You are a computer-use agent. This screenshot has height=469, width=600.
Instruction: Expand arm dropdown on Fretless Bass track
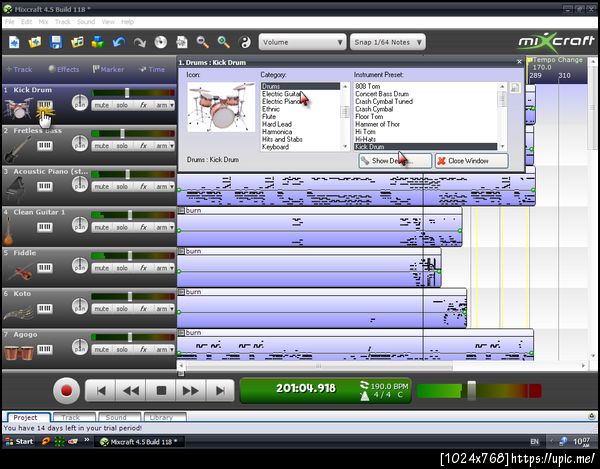(172, 146)
